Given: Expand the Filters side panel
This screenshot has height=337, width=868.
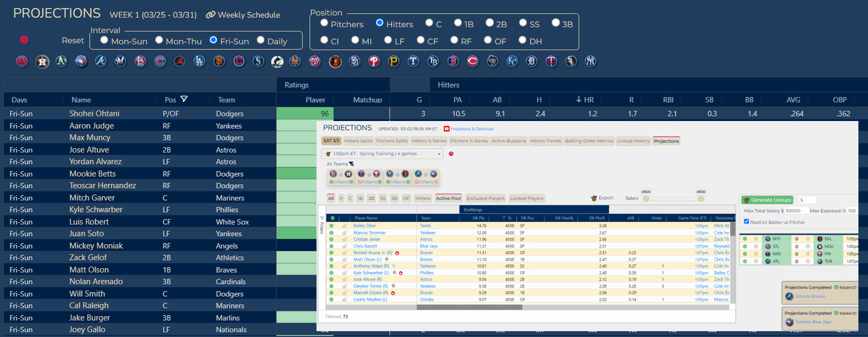Looking at the screenshot, I should [x=322, y=226].
